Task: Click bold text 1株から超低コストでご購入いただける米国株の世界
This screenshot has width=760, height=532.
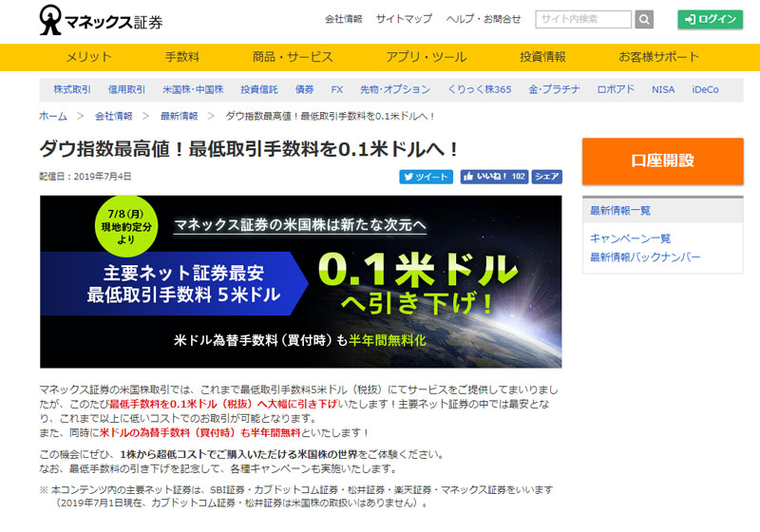Action: pos(238,454)
